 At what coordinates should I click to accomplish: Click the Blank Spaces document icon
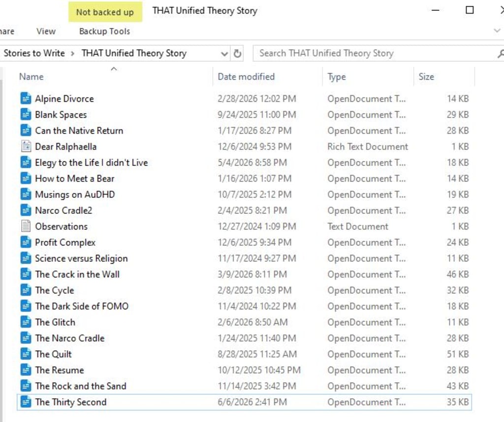pyautogui.click(x=26, y=115)
